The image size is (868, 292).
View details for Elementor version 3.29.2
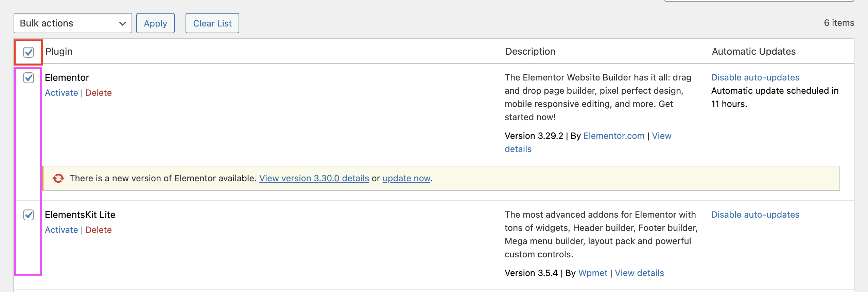pyautogui.click(x=661, y=136)
